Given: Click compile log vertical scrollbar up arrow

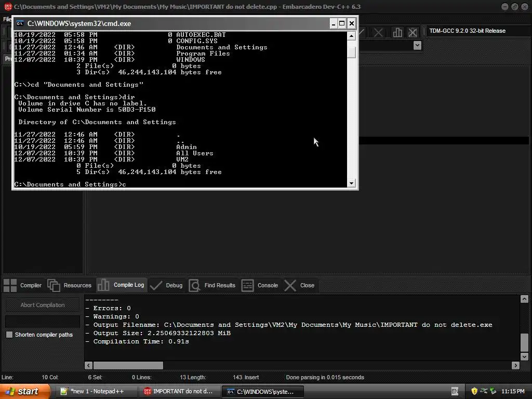Looking at the screenshot, I should pos(524,299).
